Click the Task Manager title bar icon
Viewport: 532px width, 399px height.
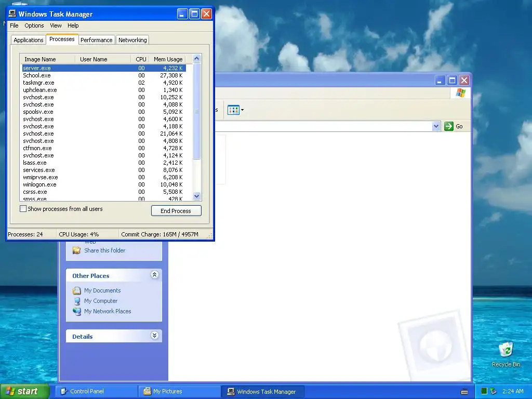click(12, 14)
